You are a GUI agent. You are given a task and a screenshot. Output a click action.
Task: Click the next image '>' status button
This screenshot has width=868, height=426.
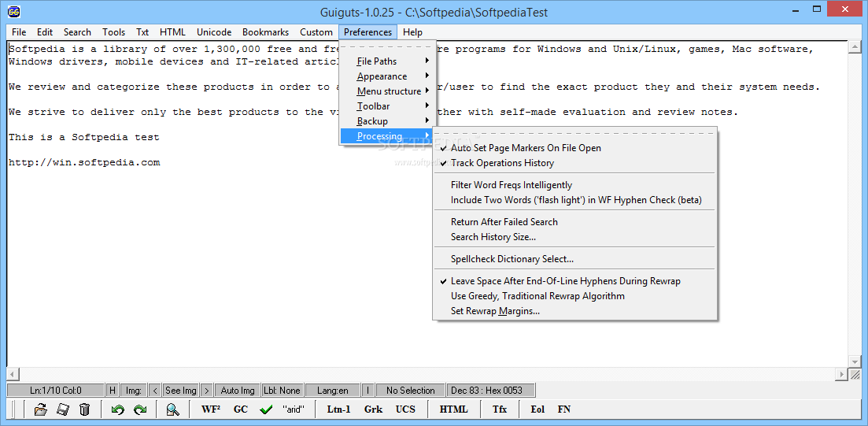pos(206,391)
